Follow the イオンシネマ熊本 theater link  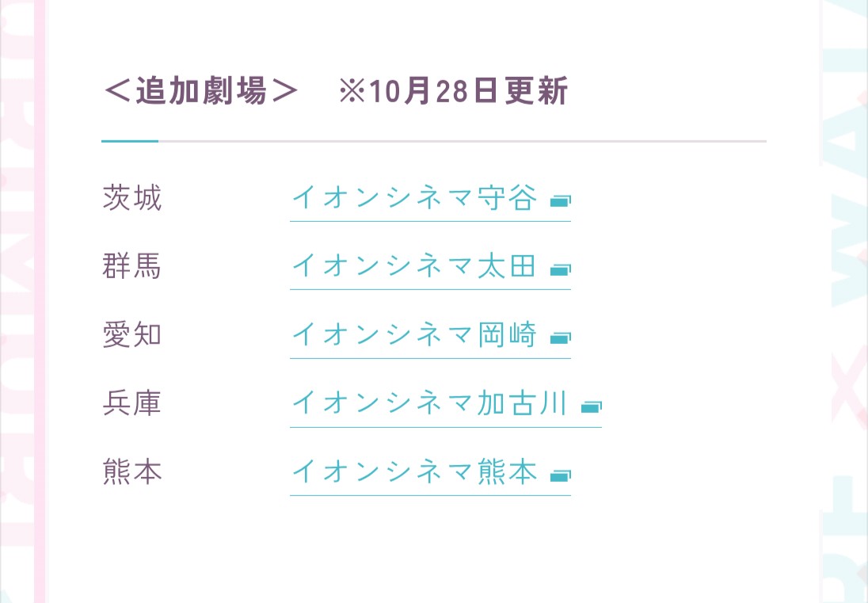[414, 472]
